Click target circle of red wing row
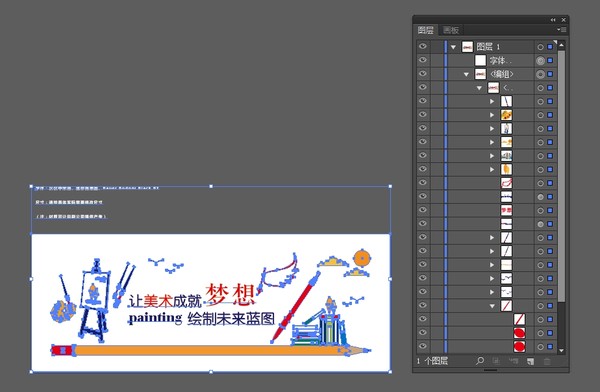Screen dimensions: 600x392 click(x=540, y=183)
